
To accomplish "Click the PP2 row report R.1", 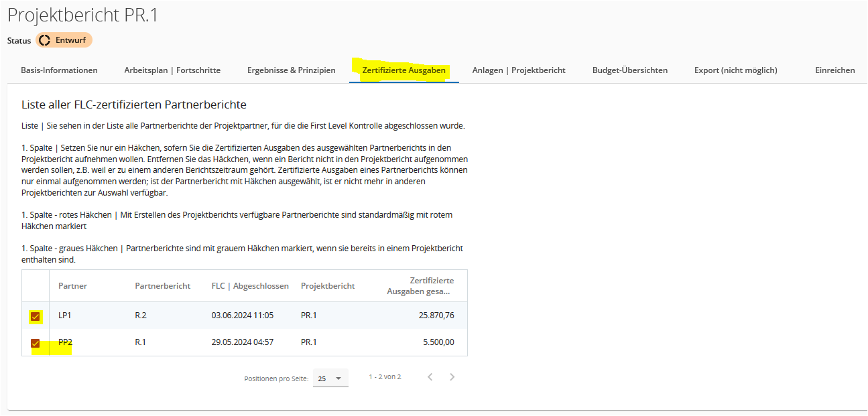I will tap(141, 342).
